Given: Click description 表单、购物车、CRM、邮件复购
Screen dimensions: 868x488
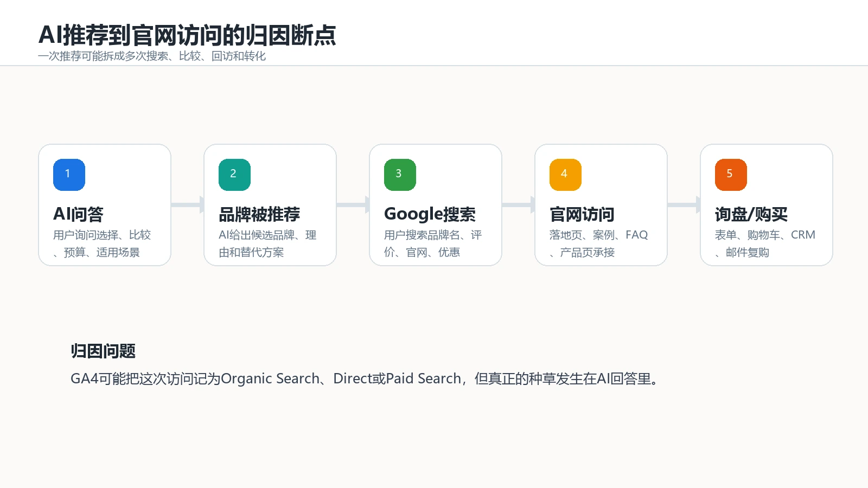Looking at the screenshot, I should 765,243.
